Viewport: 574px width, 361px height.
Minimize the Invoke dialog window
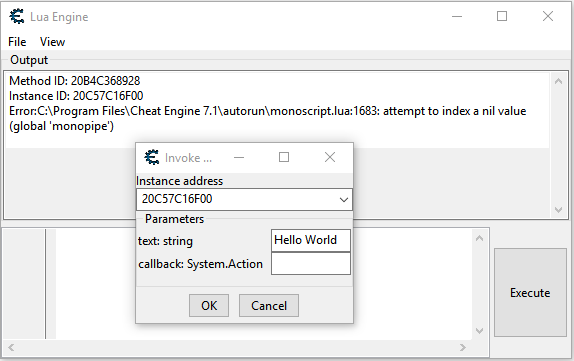coord(239,157)
